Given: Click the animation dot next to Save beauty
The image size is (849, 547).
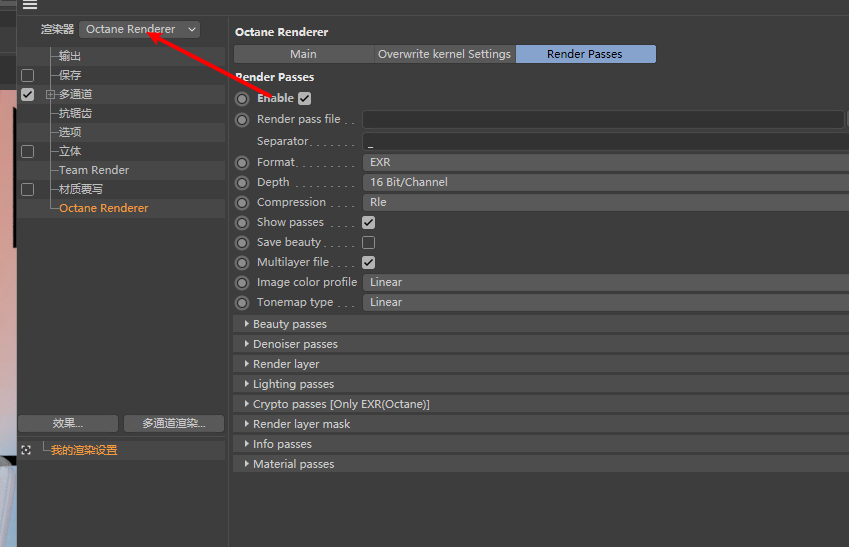Looking at the screenshot, I should [x=242, y=243].
